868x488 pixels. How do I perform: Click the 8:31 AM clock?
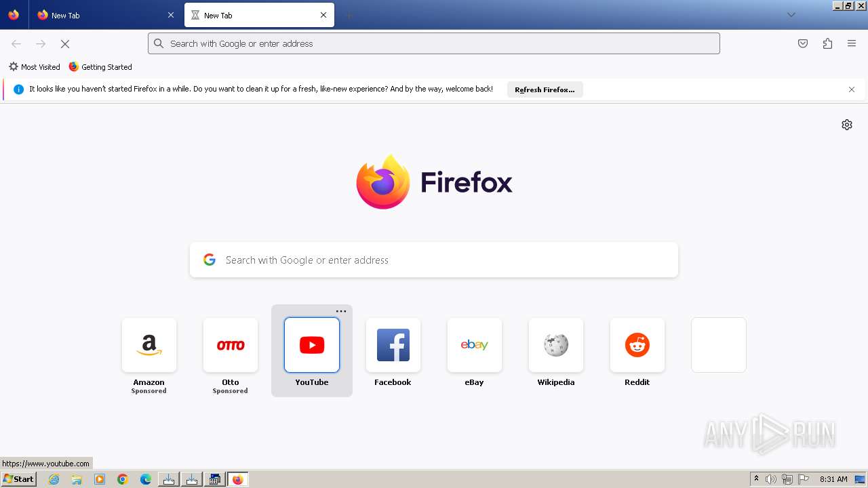833,479
